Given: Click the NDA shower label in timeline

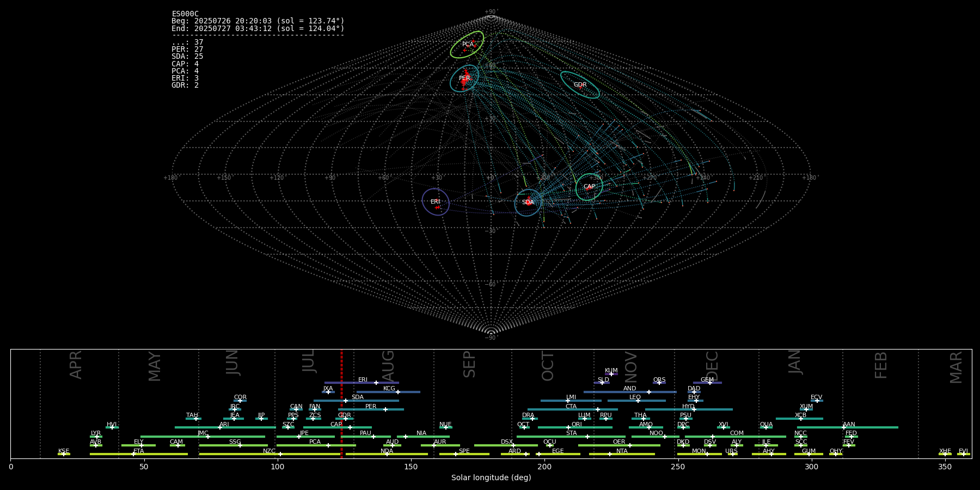Looking at the screenshot, I should tap(387, 451).
